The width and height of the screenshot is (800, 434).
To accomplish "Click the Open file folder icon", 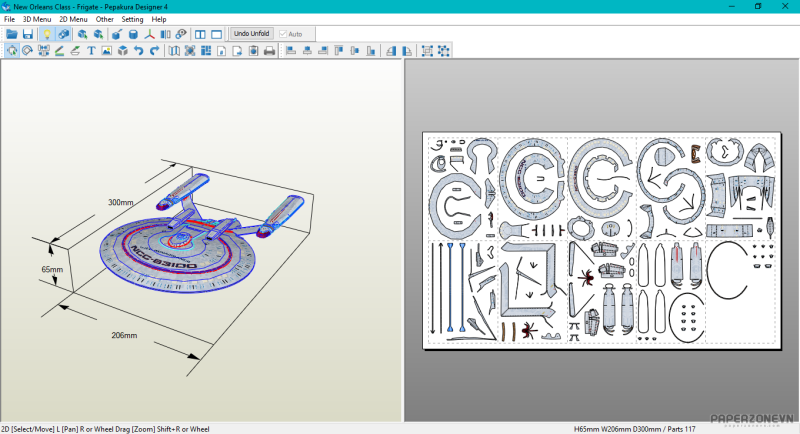I will click(x=12, y=34).
